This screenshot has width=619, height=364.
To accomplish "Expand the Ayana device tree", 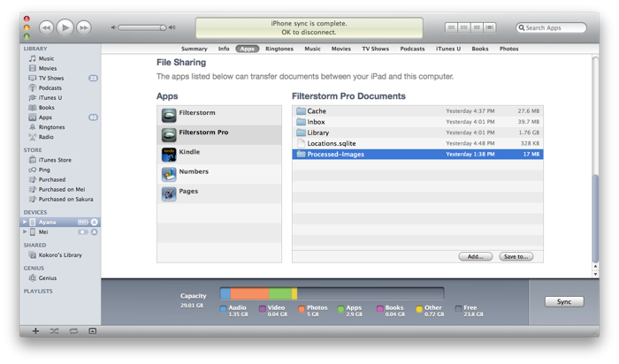I will tap(25, 222).
